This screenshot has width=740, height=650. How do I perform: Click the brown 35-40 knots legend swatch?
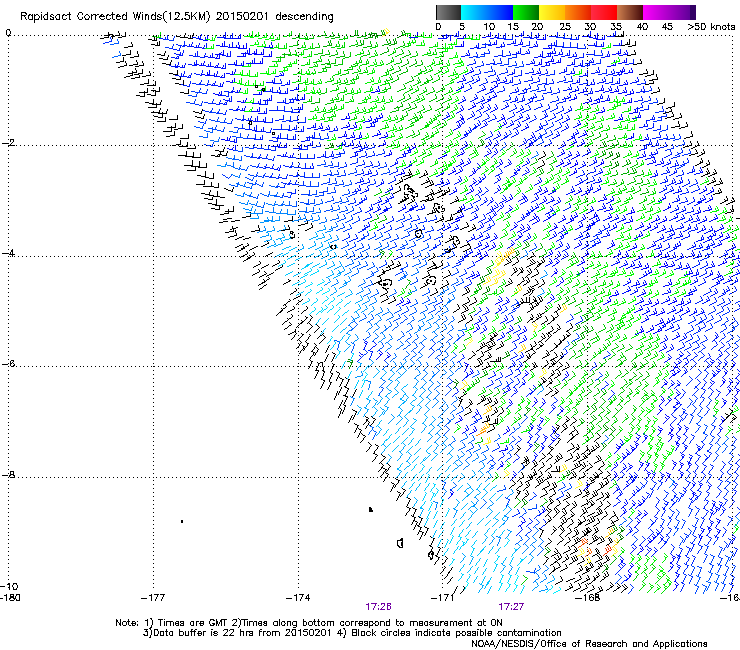coord(630,12)
